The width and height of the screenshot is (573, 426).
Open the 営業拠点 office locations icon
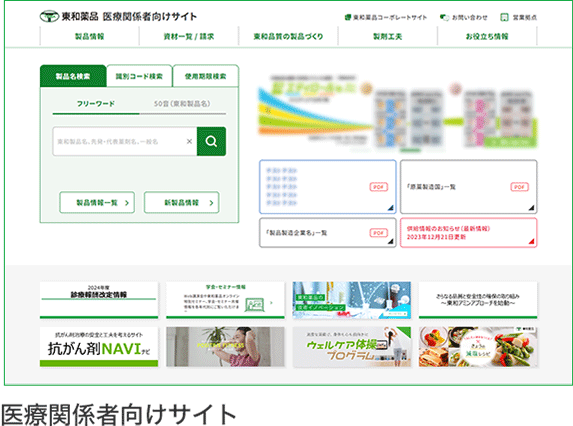click(x=504, y=17)
